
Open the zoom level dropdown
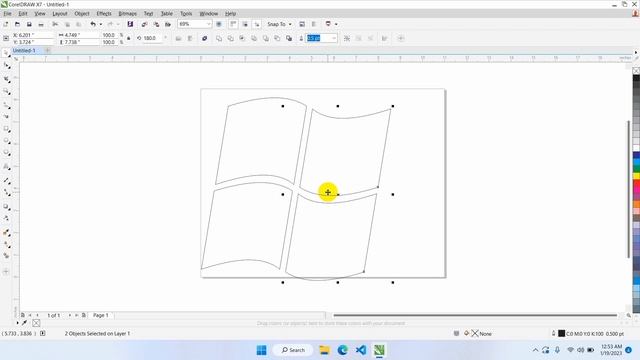coord(208,24)
